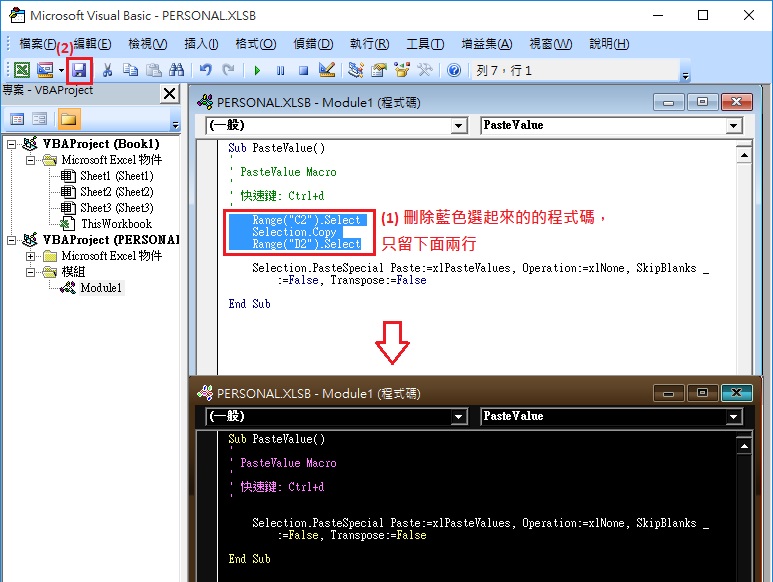Click the View Code icon in project panel

coord(17,119)
